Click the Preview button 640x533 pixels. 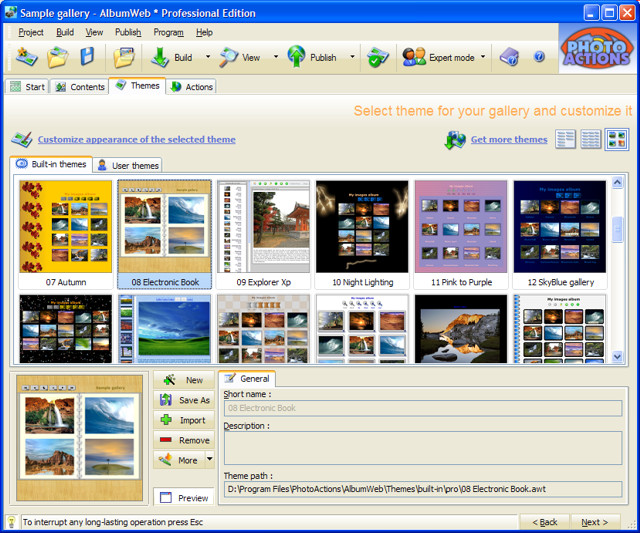point(184,497)
